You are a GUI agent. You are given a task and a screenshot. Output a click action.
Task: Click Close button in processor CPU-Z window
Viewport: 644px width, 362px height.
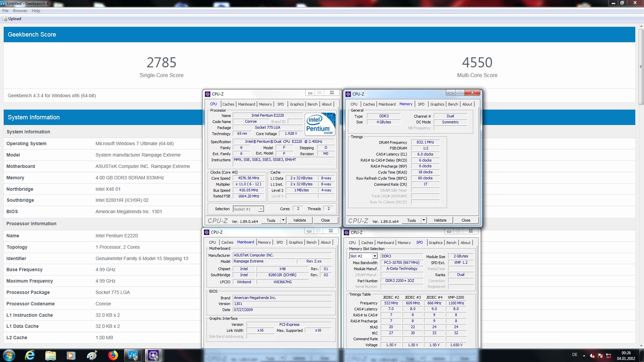[x=325, y=220]
